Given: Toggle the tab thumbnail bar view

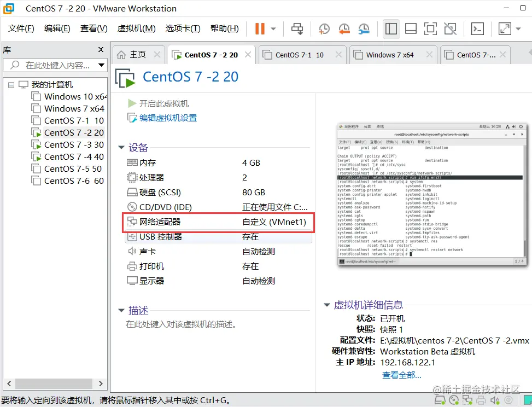Looking at the screenshot, I should tap(411, 28).
